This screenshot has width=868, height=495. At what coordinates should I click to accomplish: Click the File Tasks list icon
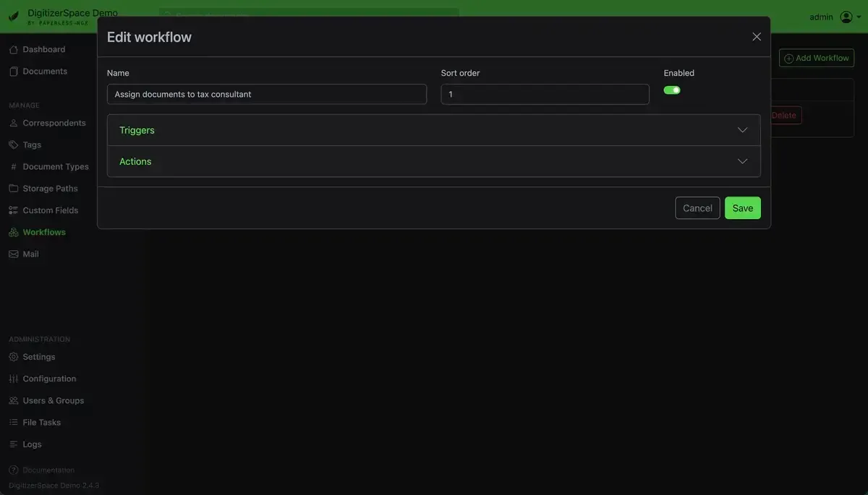point(13,422)
